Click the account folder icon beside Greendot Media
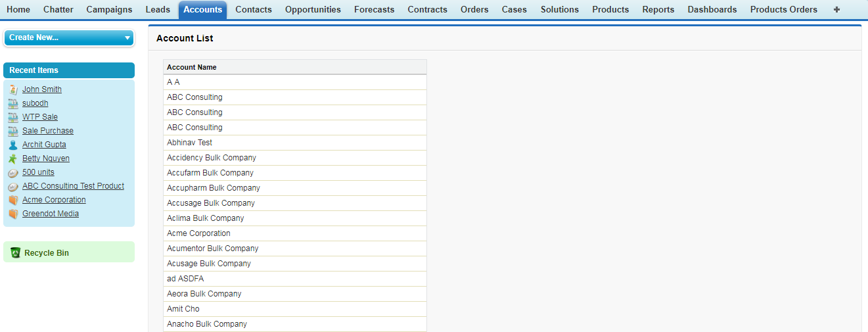Viewport: 868px width, 332px height. click(13, 214)
